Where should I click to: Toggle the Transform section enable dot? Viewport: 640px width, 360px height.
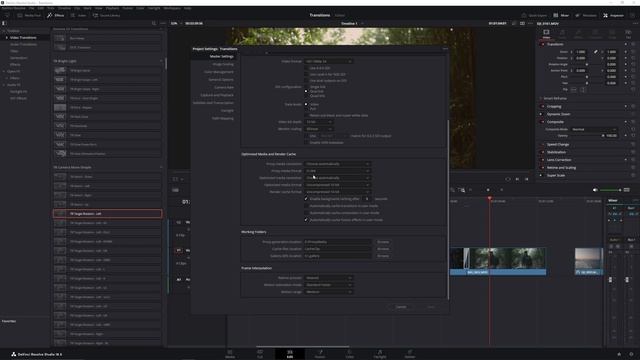pos(543,44)
